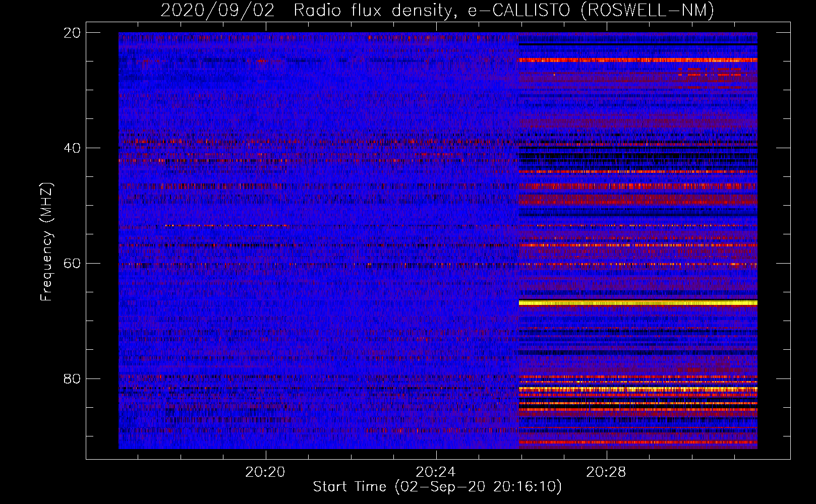Click the bright yellow band near 67 MHz
816x504 pixels.
tap(638, 303)
